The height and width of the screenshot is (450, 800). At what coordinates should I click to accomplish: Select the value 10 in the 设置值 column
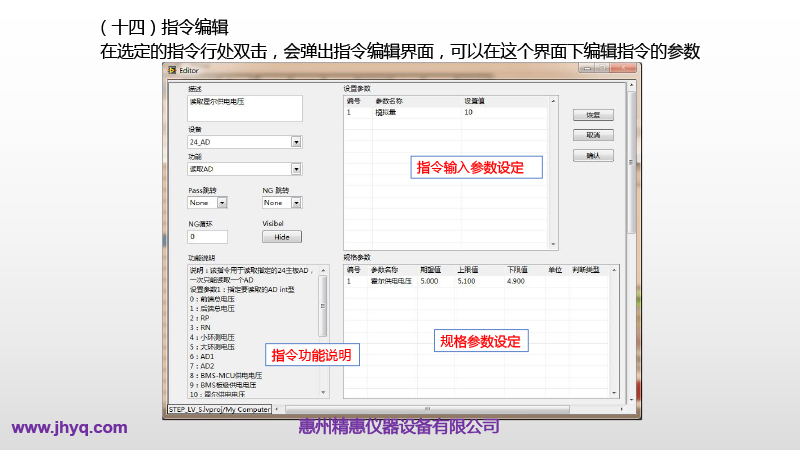[468, 112]
